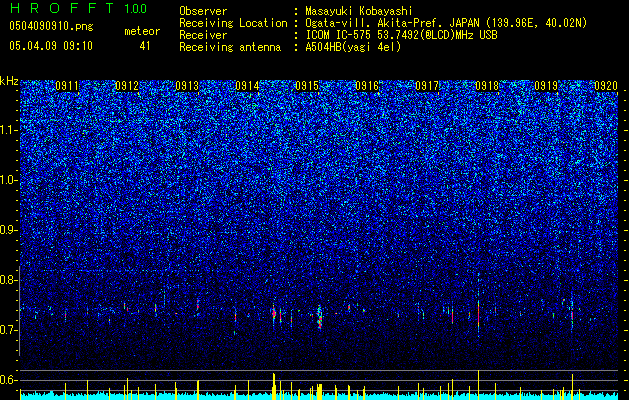The height and width of the screenshot is (400, 629).
Task: Click the Receiving Location label
Action: tap(233, 23)
